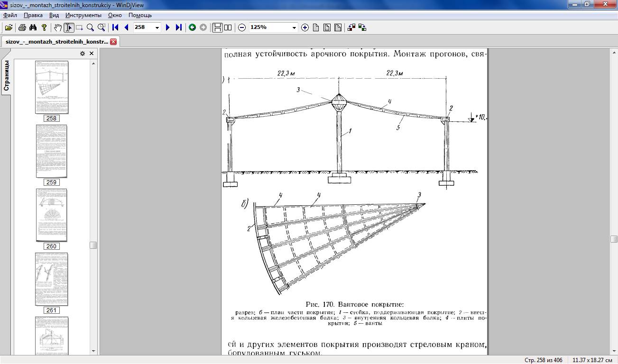Jump to the last page

click(x=178, y=27)
